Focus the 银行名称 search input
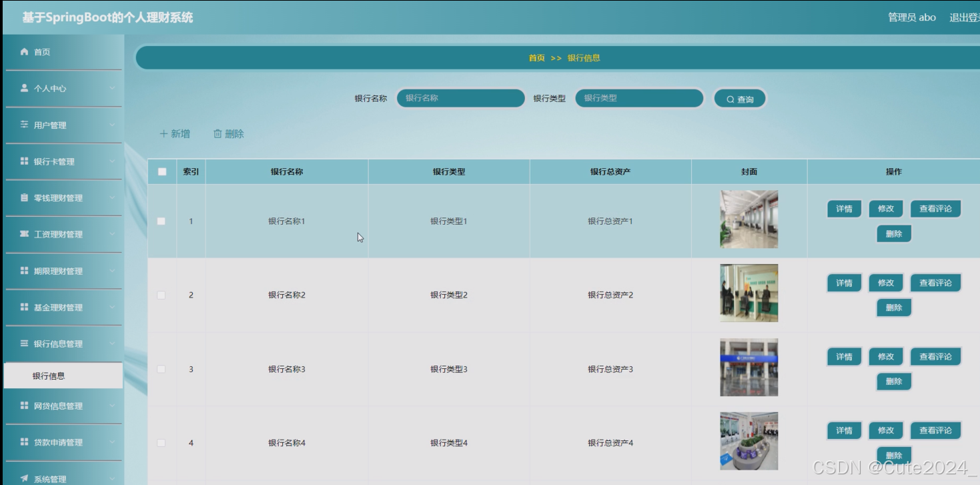The height and width of the screenshot is (485, 980). click(461, 98)
